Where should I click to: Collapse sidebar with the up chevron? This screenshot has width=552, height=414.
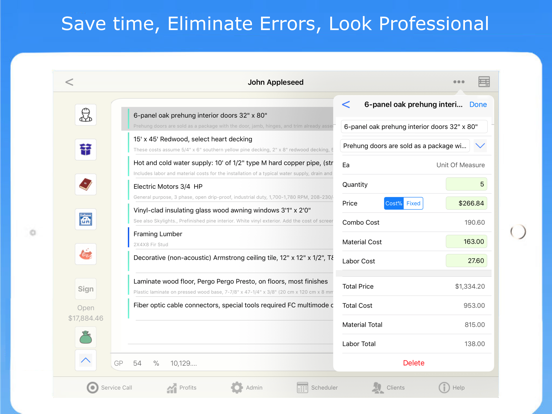pos(86,360)
